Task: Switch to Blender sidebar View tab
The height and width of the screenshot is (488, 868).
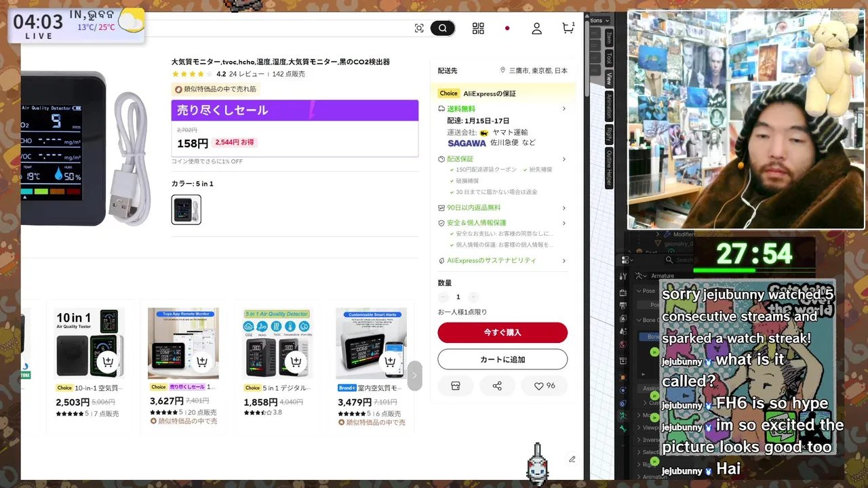Action: tap(609, 78)
